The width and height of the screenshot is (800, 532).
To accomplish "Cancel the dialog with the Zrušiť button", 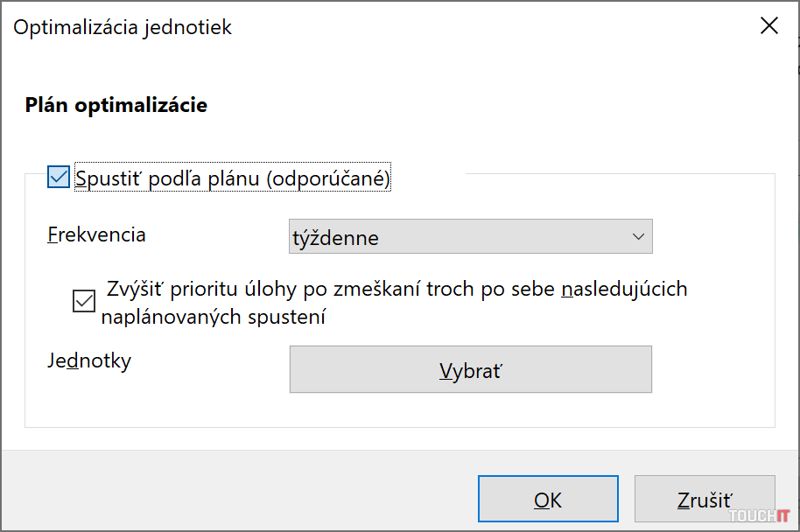I will (x=705, y=500).
